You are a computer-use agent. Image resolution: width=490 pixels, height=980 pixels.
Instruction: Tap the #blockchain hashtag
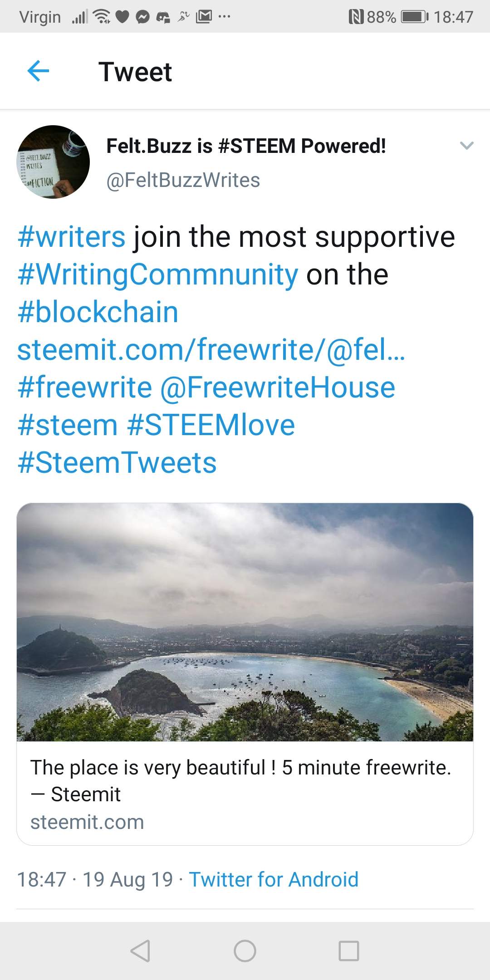point(98,312)
